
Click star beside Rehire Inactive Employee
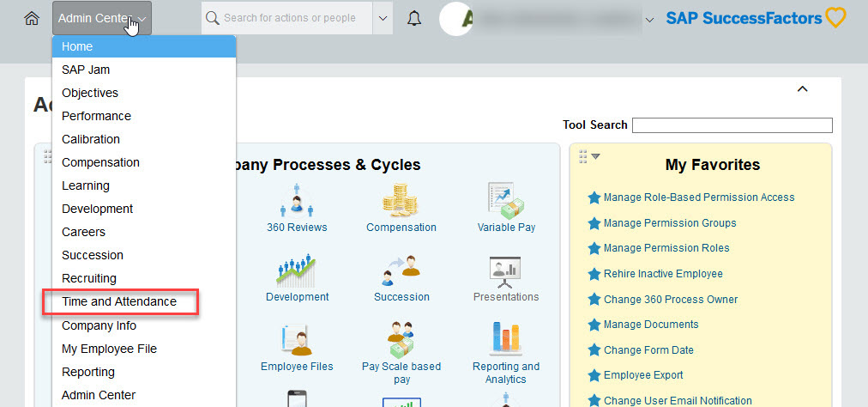click(x=594, y=274)
